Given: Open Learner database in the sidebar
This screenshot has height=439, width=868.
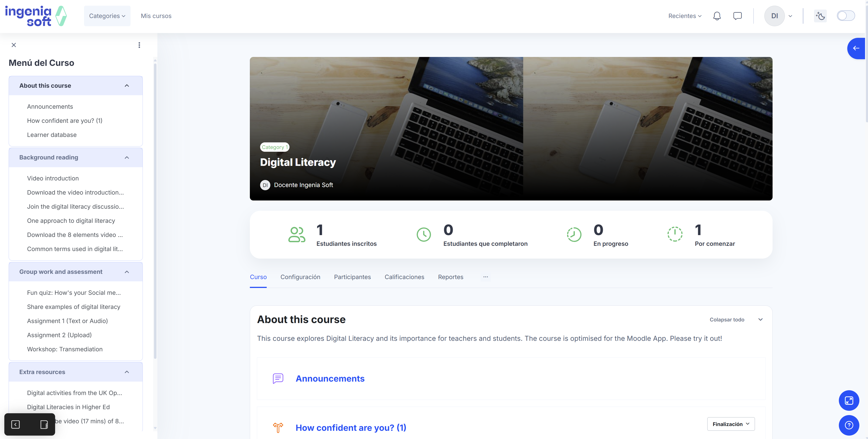Looking at the screenshot, I should pos(52,135).
